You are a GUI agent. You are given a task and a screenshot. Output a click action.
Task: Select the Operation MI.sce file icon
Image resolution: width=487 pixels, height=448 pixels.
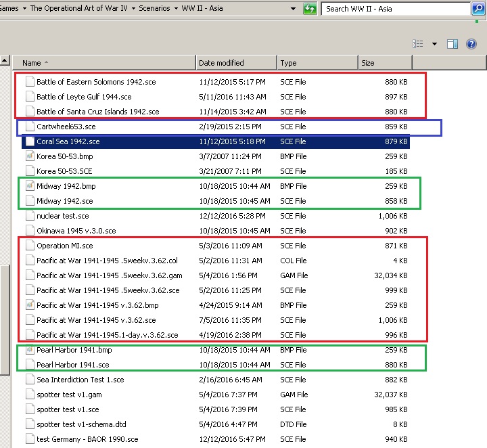(x=30, y=246)
